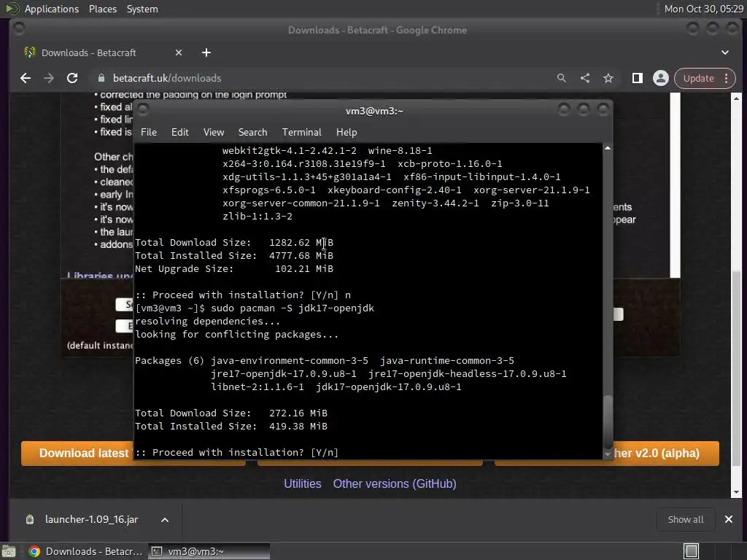Viewport: 747px width, 560px height.
Task: Click 'Total Installed Size: 4777.68 MiB' line
Action: click(x=234, y=256)
